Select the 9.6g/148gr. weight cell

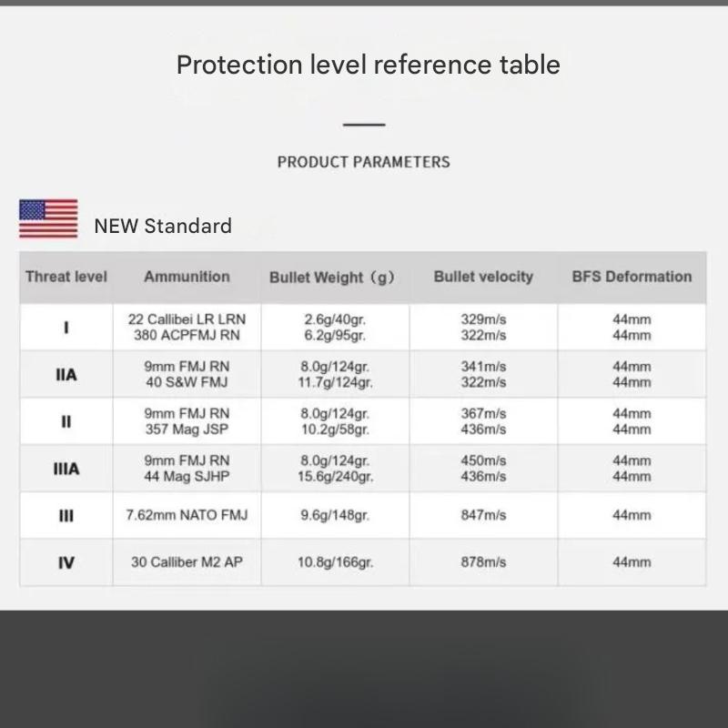(335, 515)
